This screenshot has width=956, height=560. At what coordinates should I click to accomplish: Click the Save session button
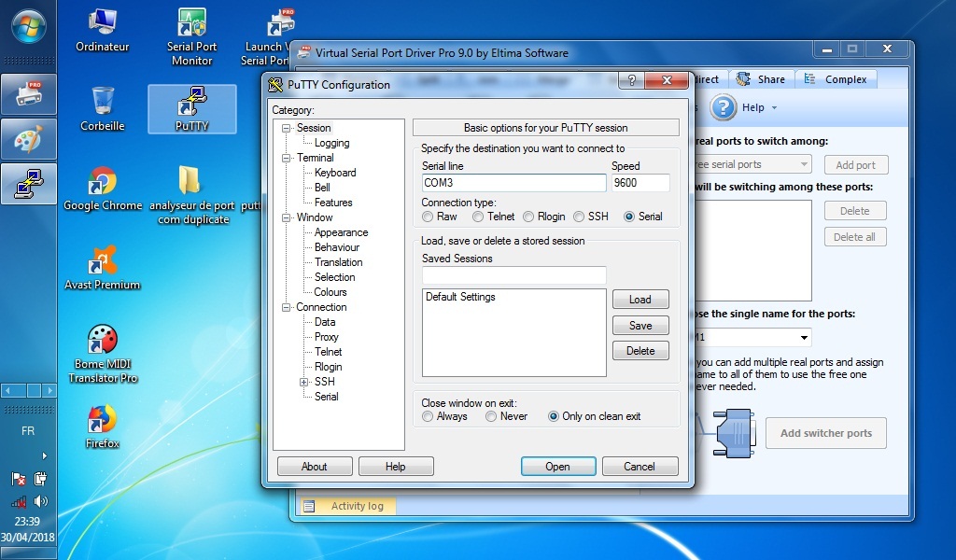point(640,326)
